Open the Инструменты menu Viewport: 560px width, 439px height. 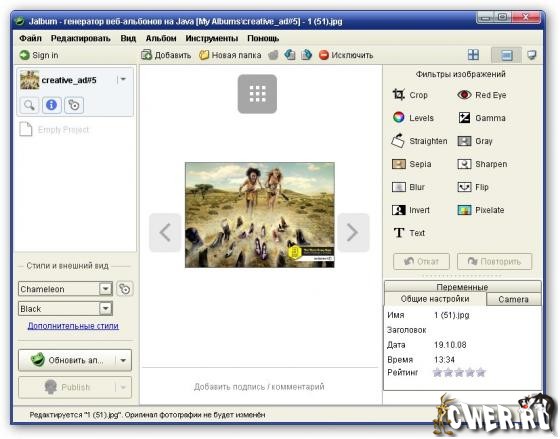point(211,38)
